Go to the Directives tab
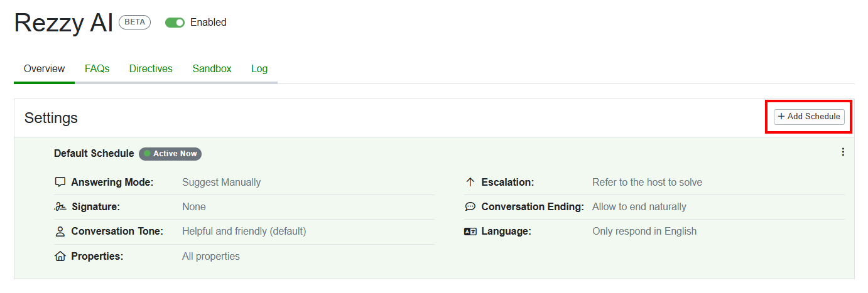Image resolution: width=868 pixels, height=293 pixels. tap(151, 69)
